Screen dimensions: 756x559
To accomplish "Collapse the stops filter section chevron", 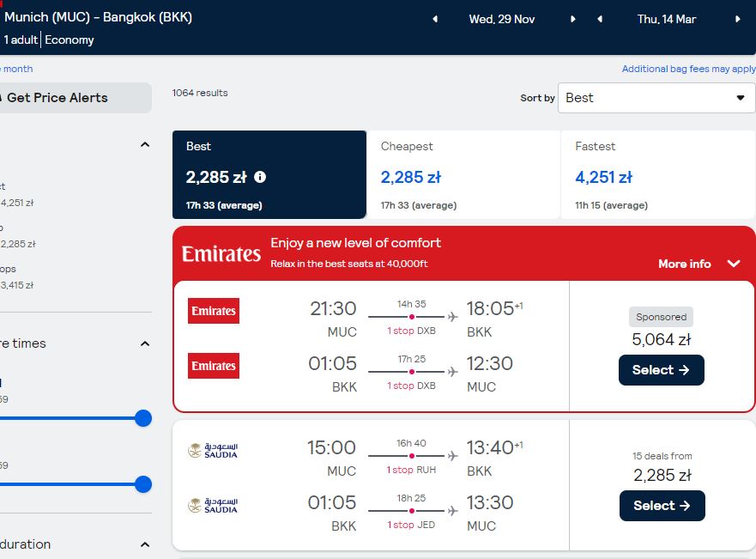I will tap(145, 145).
